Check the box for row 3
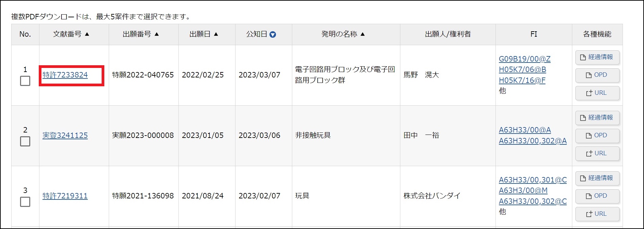Image resolution: width=644 pixels, height=229 pixels. pos(25,202)
